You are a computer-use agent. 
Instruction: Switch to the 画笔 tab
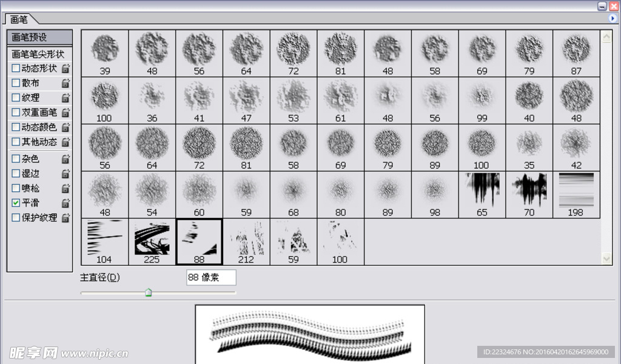(x=19, y=19)
